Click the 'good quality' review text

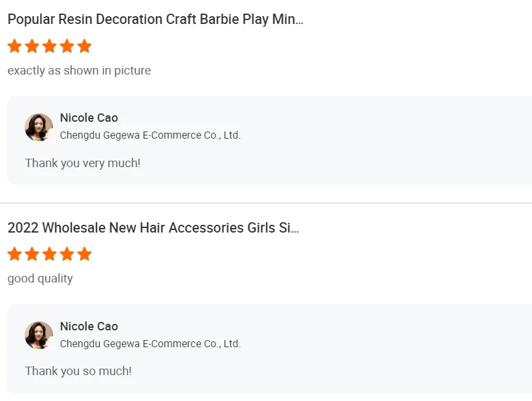(x=40, y=279)
